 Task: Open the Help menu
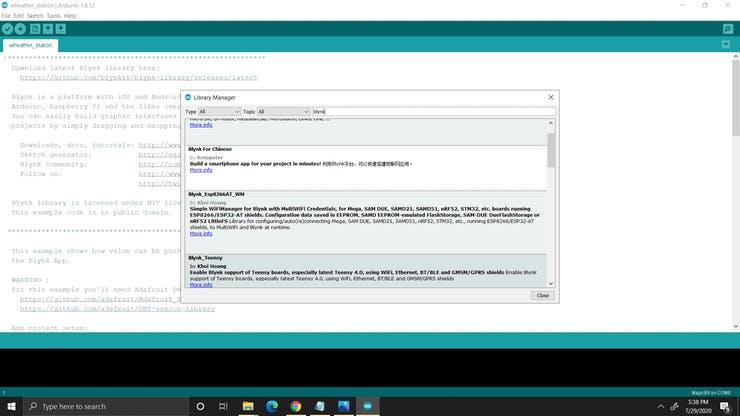tap(70, 16)
